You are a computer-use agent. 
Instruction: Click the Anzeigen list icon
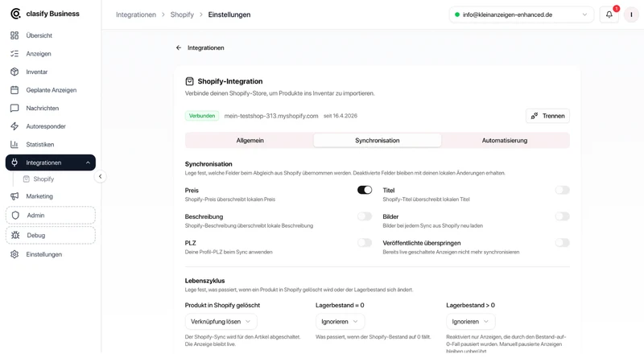pyautogui.click(x=14, y=54)
